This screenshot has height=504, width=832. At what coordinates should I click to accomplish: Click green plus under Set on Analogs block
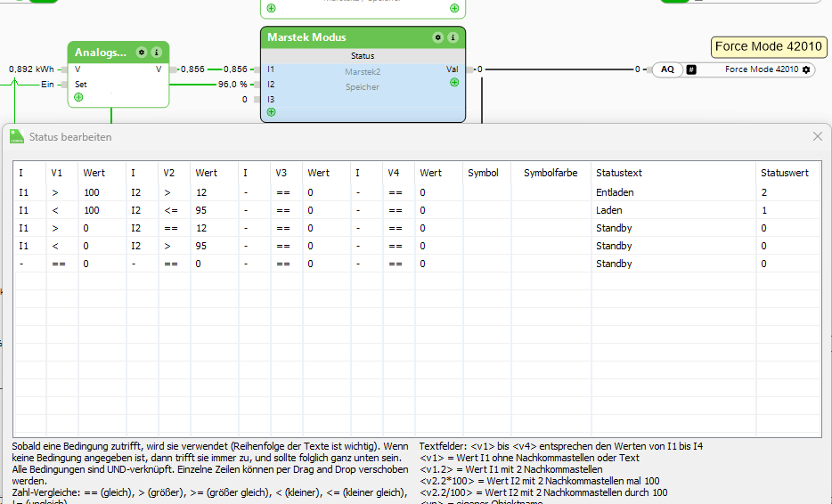pos(78,97)
